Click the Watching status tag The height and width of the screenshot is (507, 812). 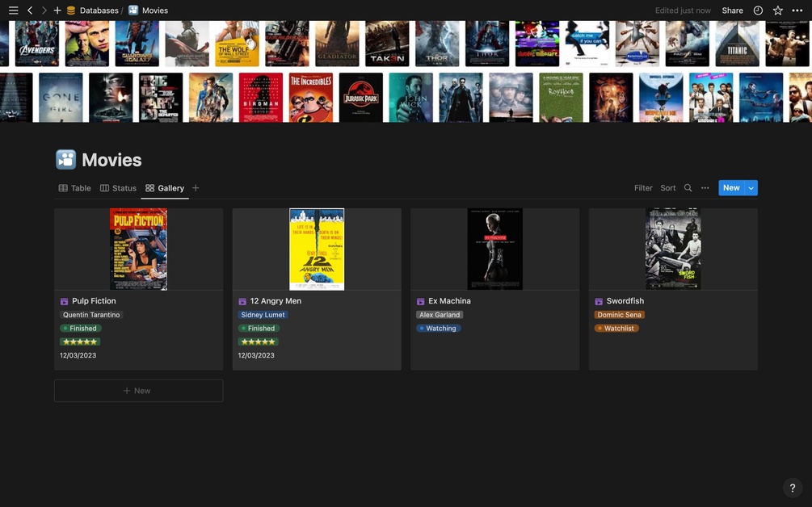438,328
